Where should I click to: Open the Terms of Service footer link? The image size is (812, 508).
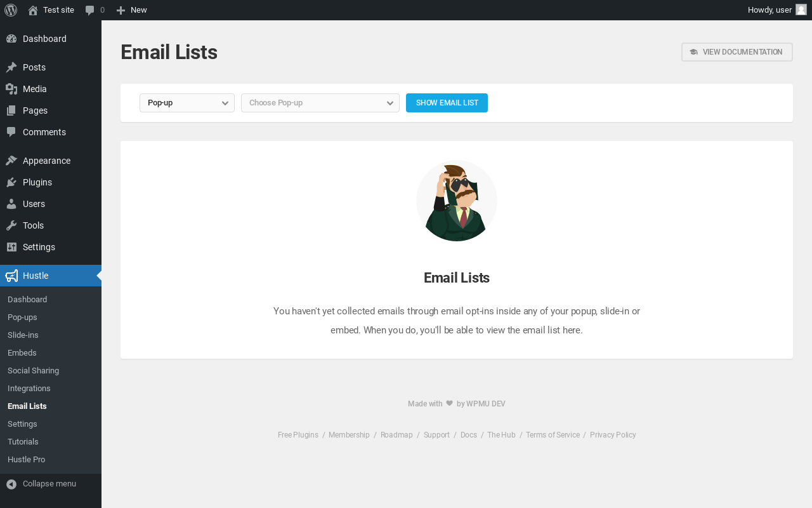553,435
